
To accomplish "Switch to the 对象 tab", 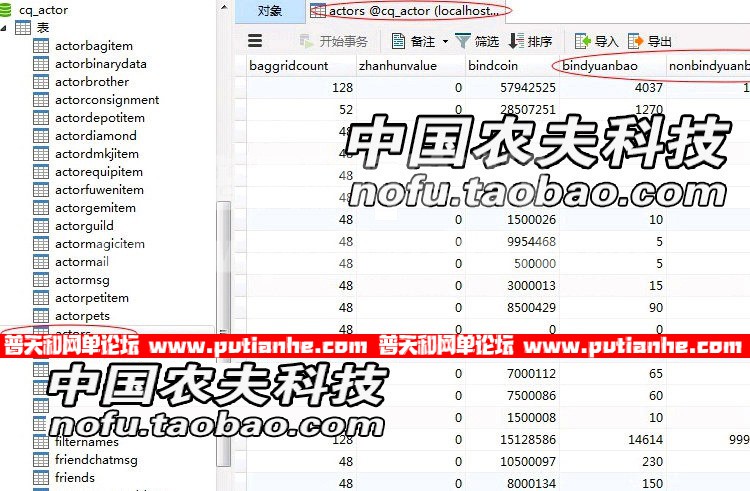I will pyautogui.click(x=270, y=11).
